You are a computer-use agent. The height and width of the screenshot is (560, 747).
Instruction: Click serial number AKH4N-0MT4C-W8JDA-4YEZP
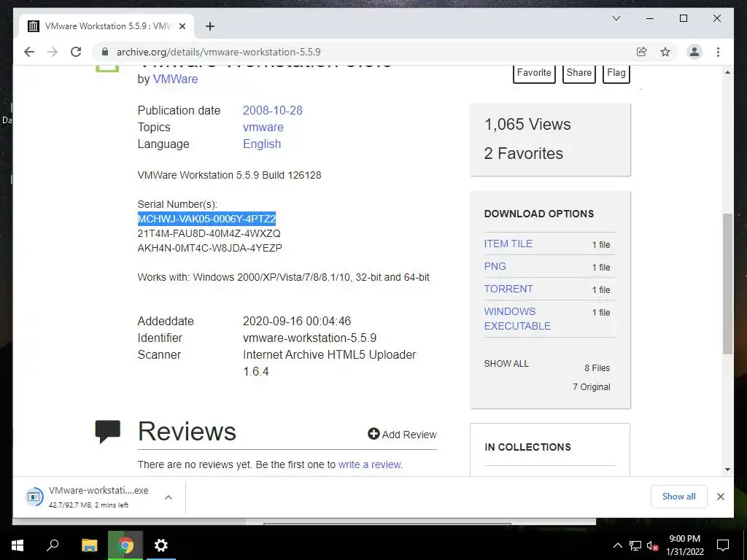209,248
